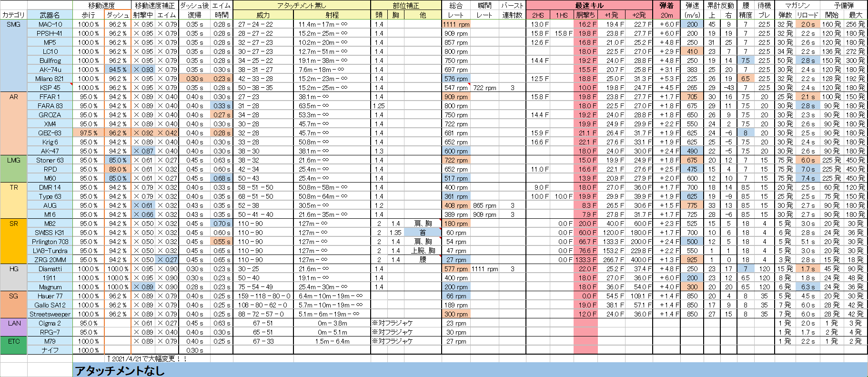The image size is (868, 377).
Task: Click the PPSH-41 weapon name cell
Action: pos(50,33)
